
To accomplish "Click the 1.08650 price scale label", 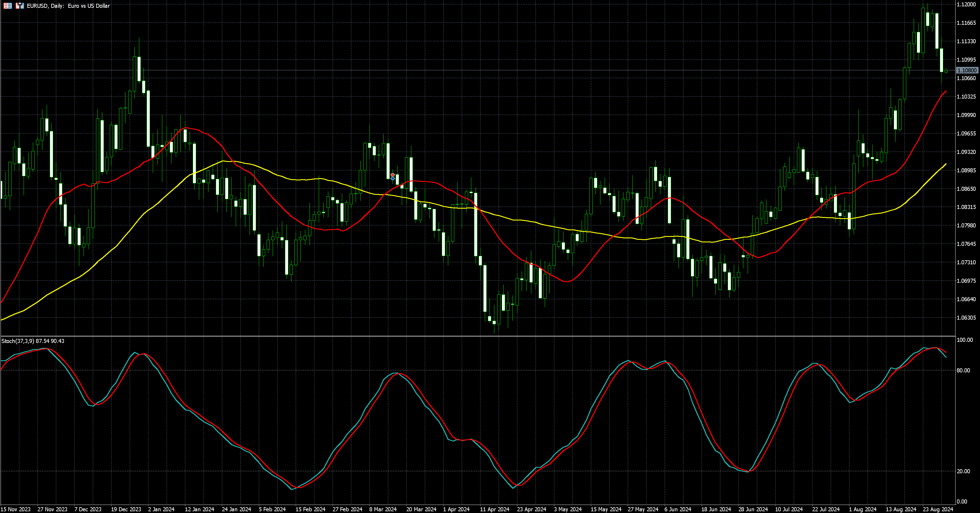I will pyautogui.click(x=966, y=188).
